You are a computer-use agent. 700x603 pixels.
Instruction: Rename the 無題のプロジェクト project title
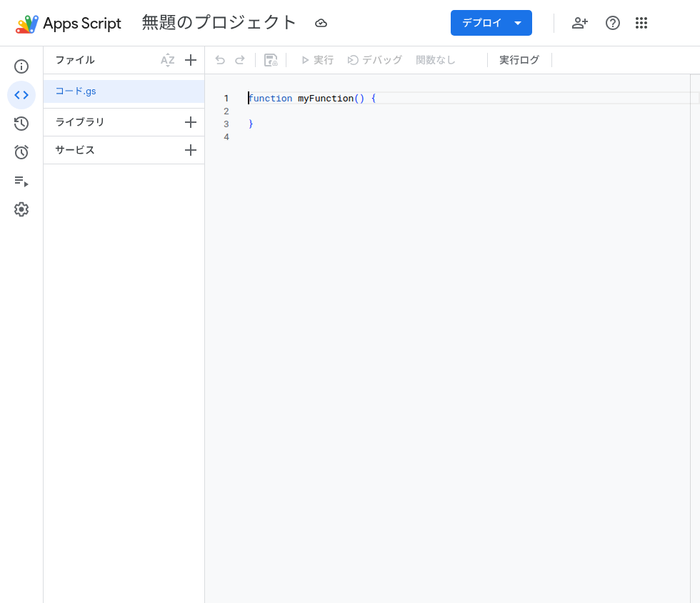coord(219,23)
